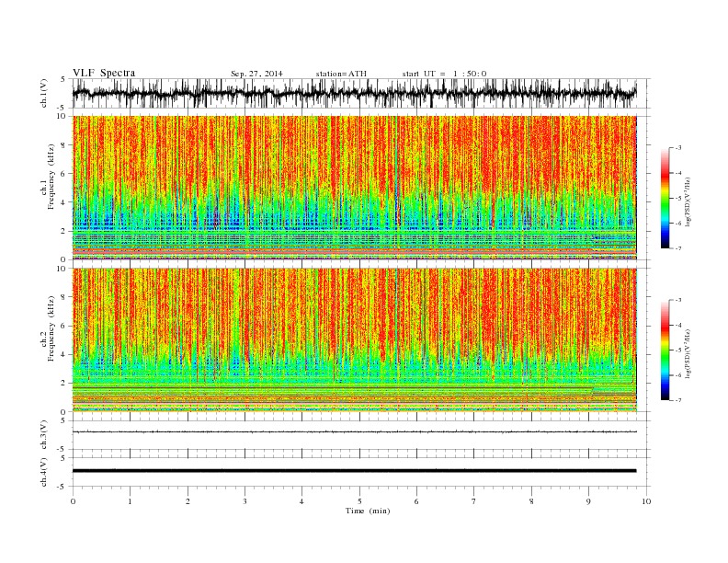This screenshot has height=563, width=728.
Task: Click the "ch.3(V)" axis label
Action: pos(44,435)
